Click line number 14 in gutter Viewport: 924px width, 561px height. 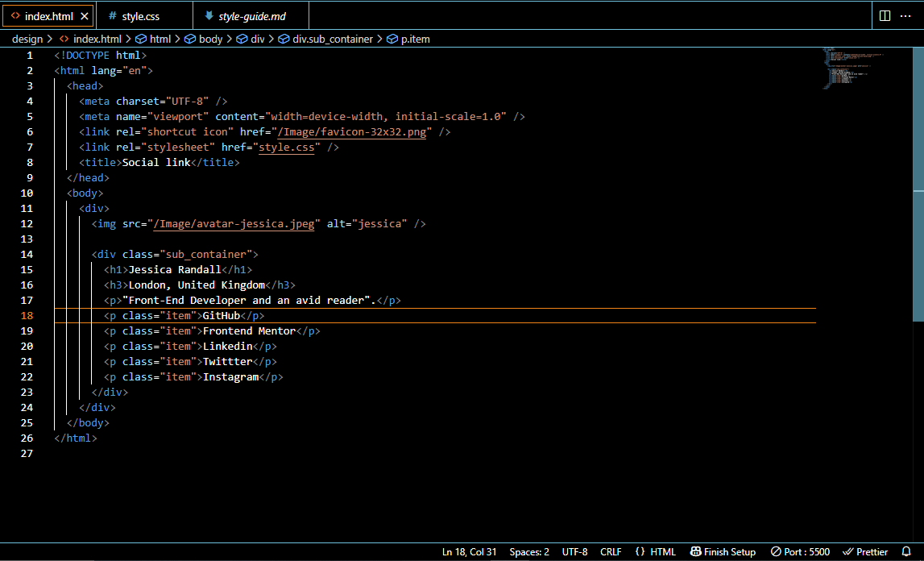coord(27,254)
